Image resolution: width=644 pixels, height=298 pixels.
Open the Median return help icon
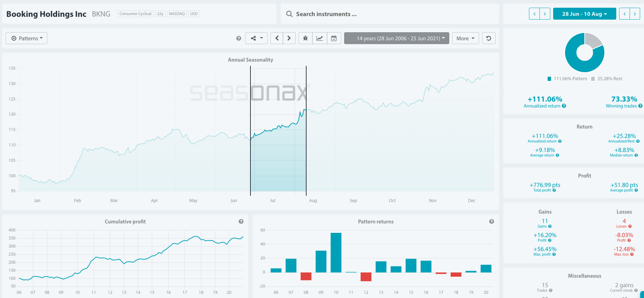point(636,155)
